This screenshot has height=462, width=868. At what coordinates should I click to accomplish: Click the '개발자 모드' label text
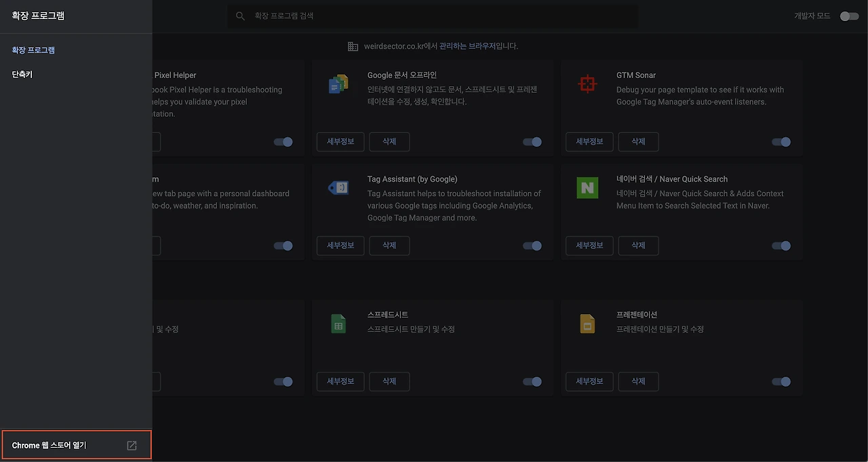click(812, 16)
